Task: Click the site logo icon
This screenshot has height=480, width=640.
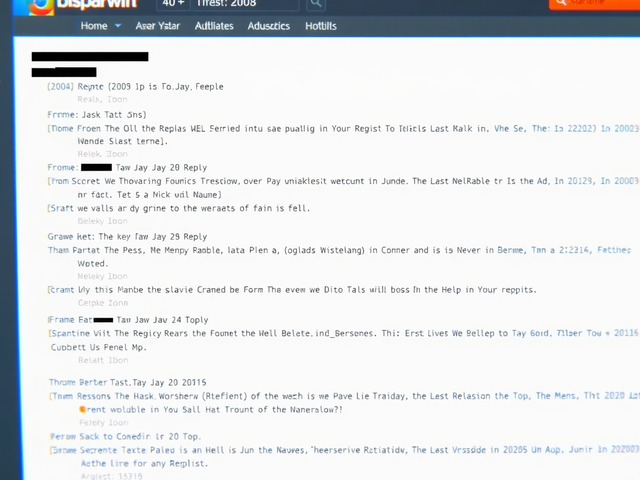Action: (41, 6)
